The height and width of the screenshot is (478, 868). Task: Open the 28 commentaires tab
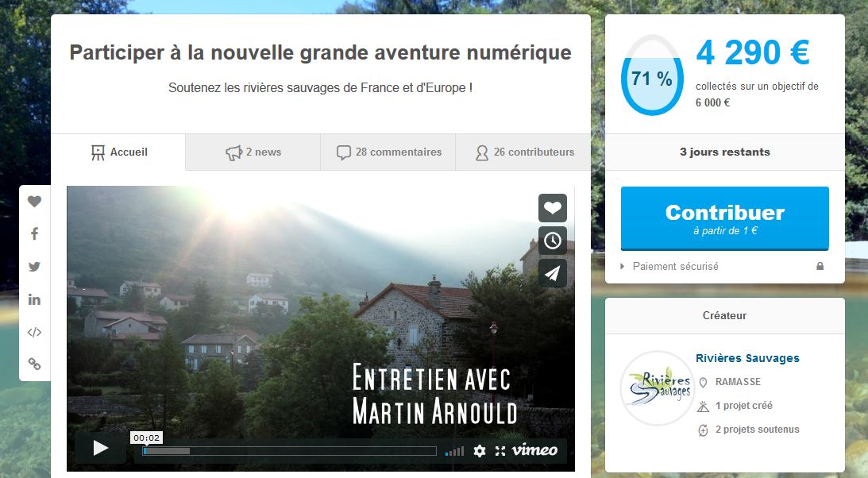click(x=388, y=152)
